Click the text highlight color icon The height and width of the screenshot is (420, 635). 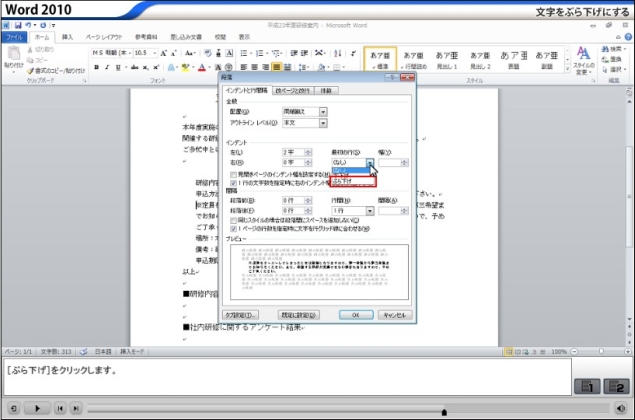click(x=185, y=67)
